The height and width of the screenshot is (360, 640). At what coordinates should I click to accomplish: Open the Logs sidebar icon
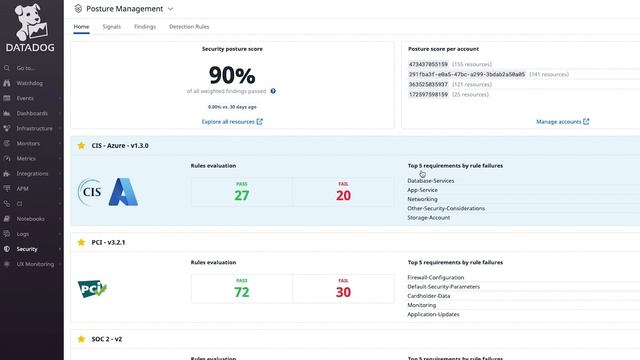7,234
